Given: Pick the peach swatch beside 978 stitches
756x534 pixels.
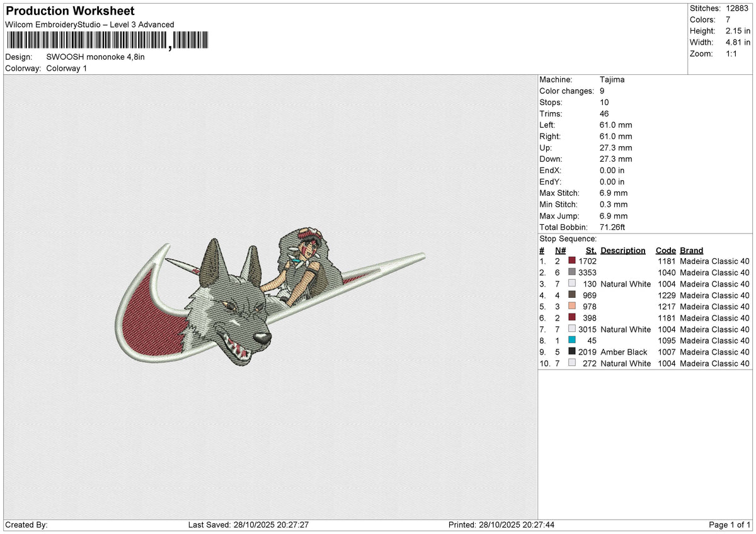Looking at the screenshot, I should pos(571,307).
